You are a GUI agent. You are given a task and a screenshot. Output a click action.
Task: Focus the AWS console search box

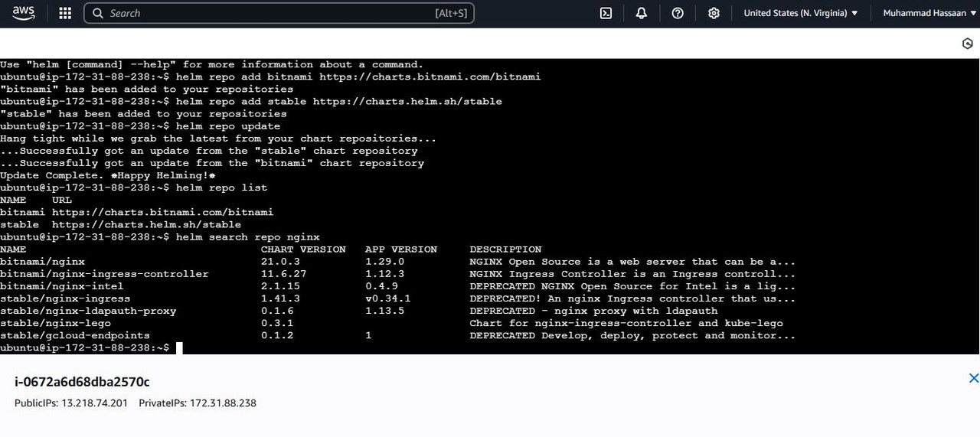(x=279, y=13)
